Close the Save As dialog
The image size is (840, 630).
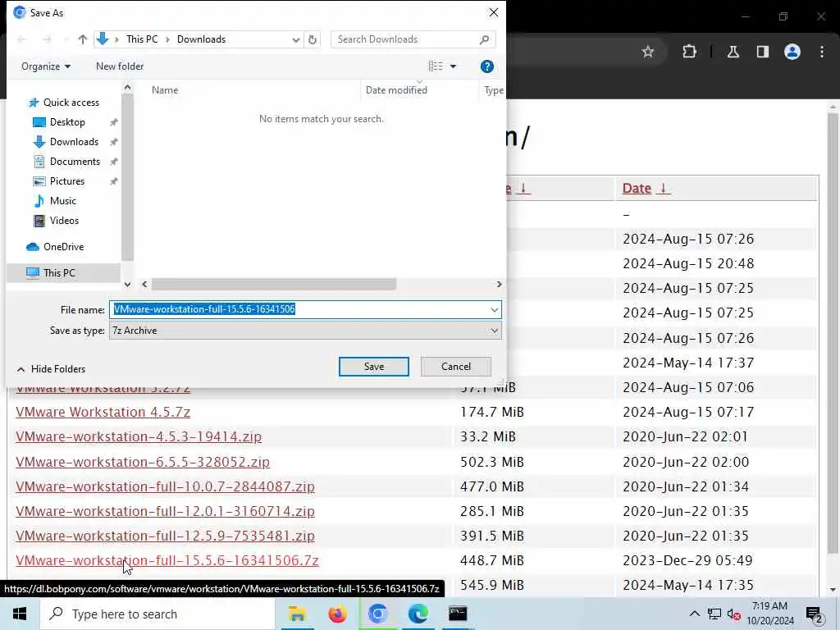pos(493,12)
